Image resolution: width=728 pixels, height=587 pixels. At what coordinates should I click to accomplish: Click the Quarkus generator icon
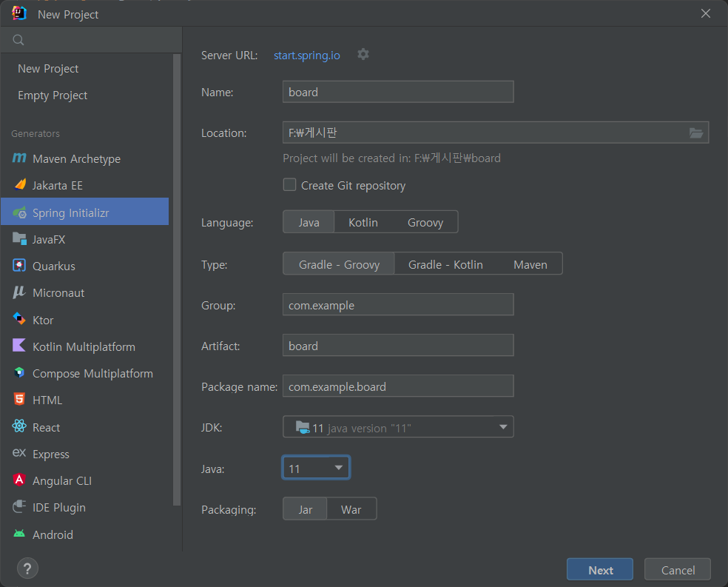click(19, 266)
